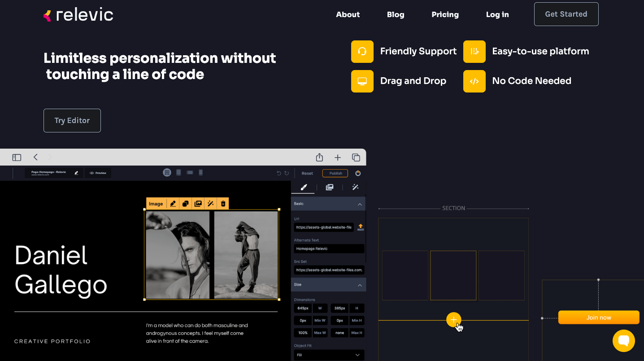Undo the last change with the undo arrow
This screenshot has width=644, height=361.
pos(279,173)
